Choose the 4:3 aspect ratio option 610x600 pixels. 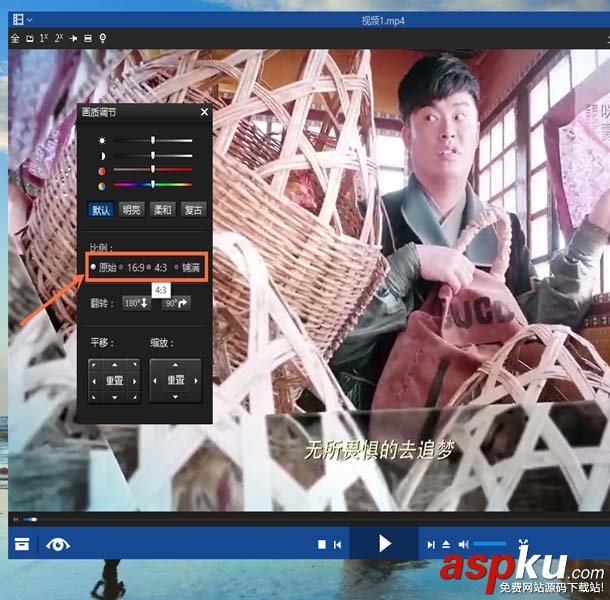tap(157, 267)
